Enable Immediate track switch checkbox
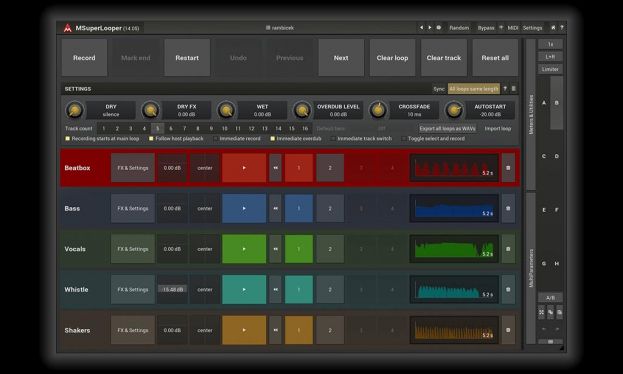 click(333, 138)
